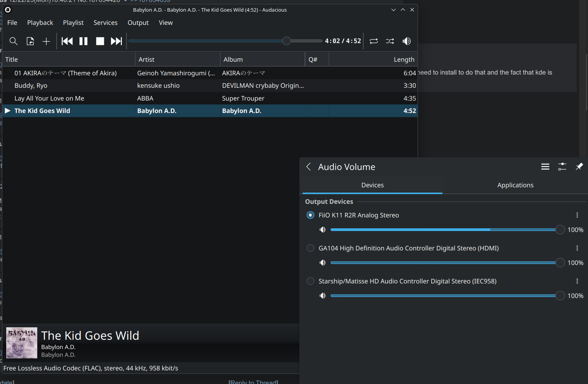Click the Q# column header

click(317, 59)
